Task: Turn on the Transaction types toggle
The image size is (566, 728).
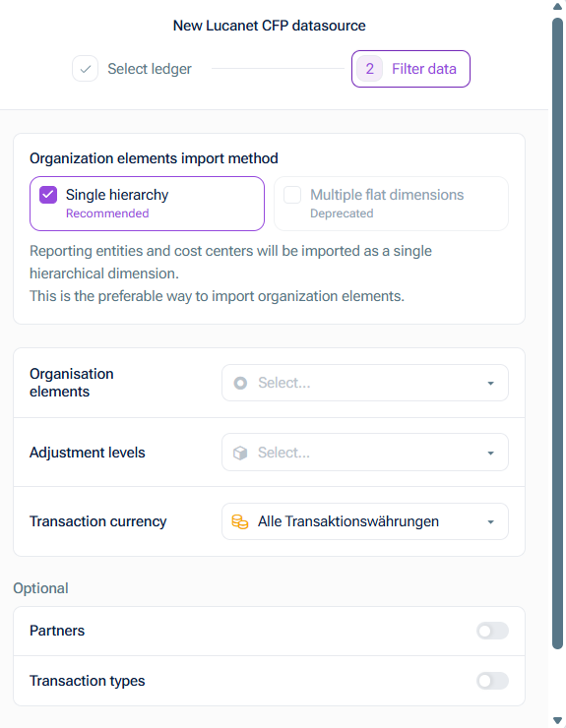Action: pos(492,681)
